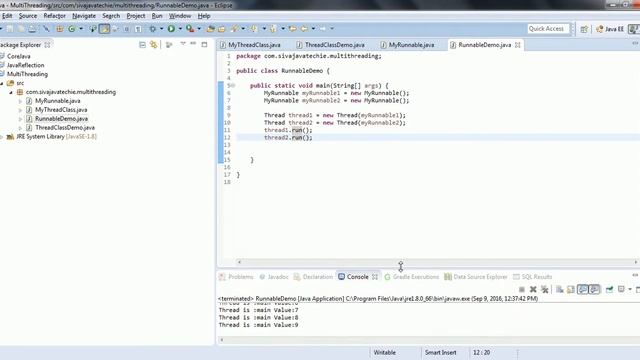Toggle Link with Editor in Package Explorer
Viewport: 640px width, 360px height.
tap(153, 44)
